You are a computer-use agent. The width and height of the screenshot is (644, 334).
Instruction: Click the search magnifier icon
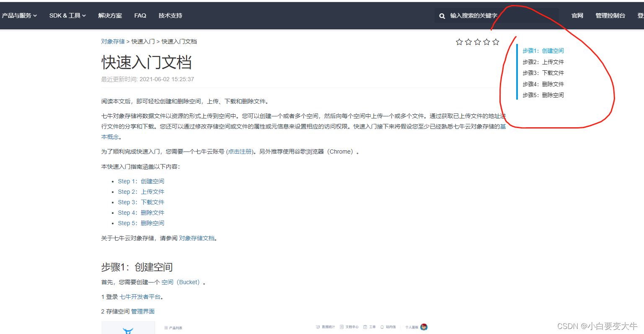[x=442, y=16]
